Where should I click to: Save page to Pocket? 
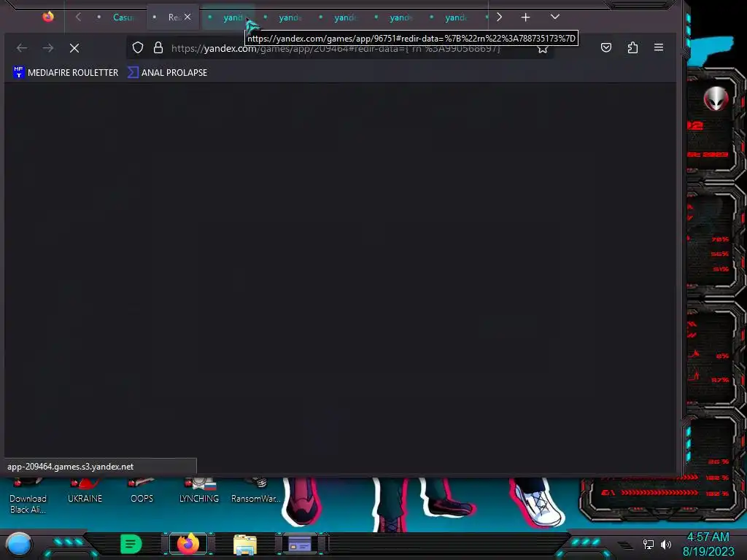click(606, 47)
